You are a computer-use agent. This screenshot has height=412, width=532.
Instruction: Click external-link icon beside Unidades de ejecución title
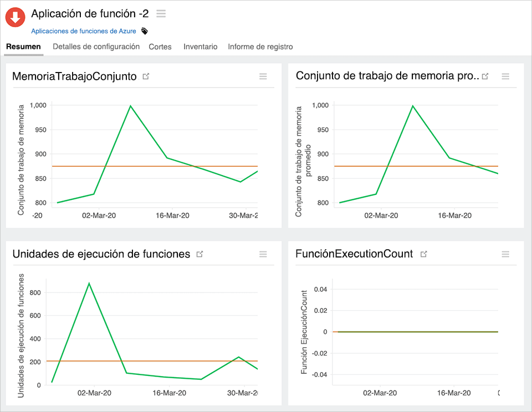coord(199,254)
